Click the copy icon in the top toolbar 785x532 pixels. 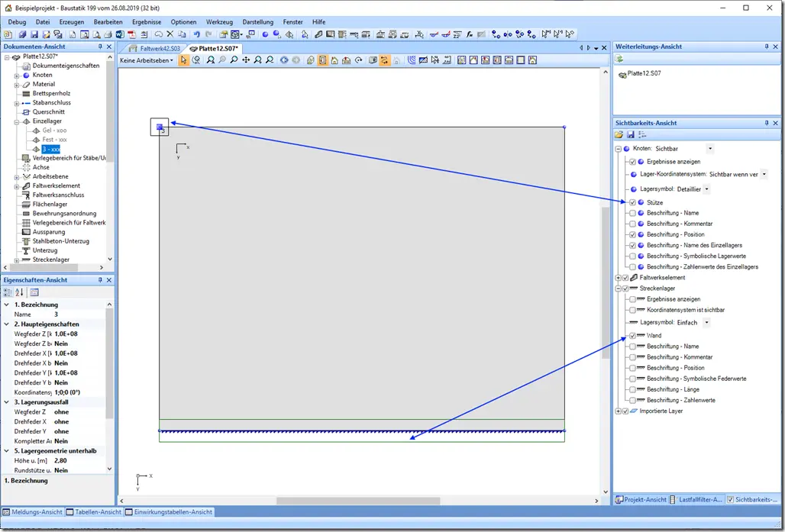183,34
